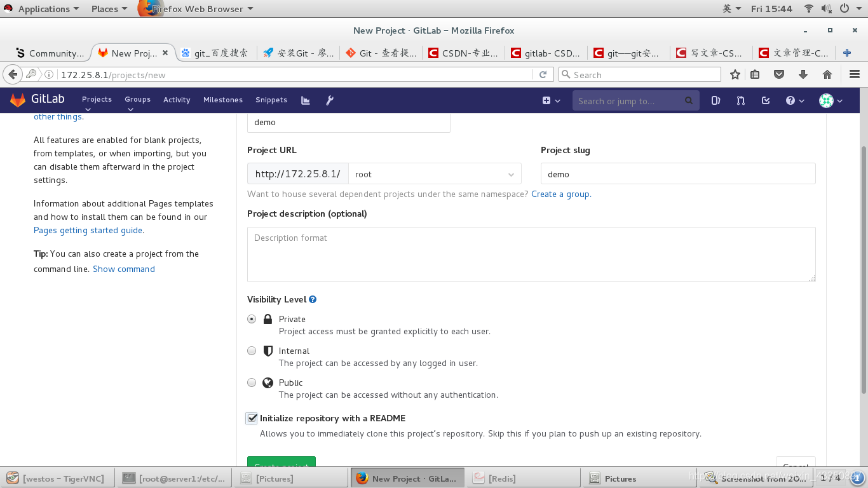This screenshot has width=868, height=488.
Task: Open the Firefox hamburger menu
Action: pyautogui.click(x=855, y=74)
